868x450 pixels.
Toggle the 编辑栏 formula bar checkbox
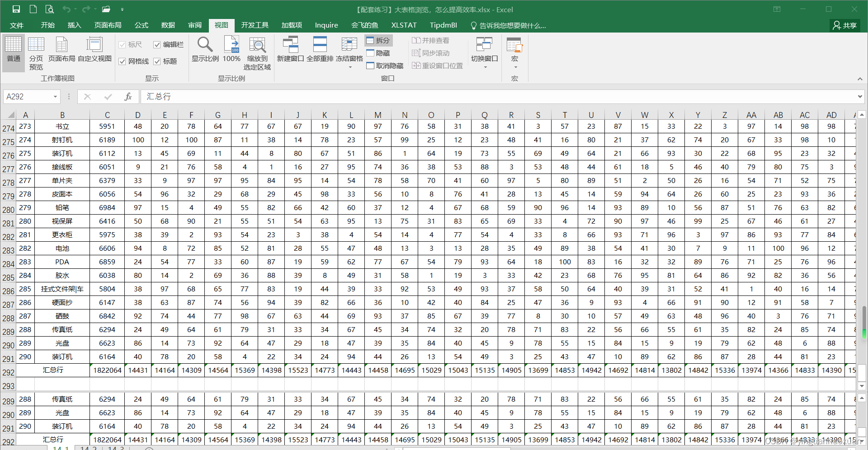(168, 44)
